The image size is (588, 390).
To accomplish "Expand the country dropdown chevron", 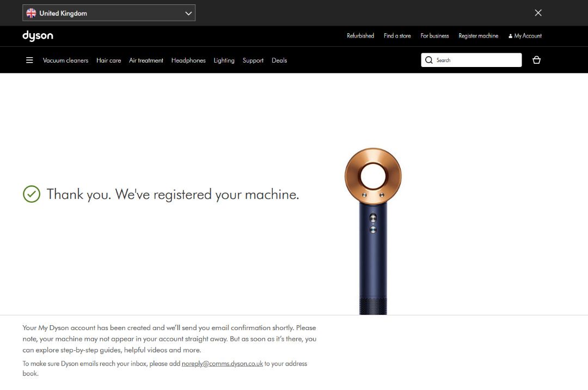I will 188,14.
